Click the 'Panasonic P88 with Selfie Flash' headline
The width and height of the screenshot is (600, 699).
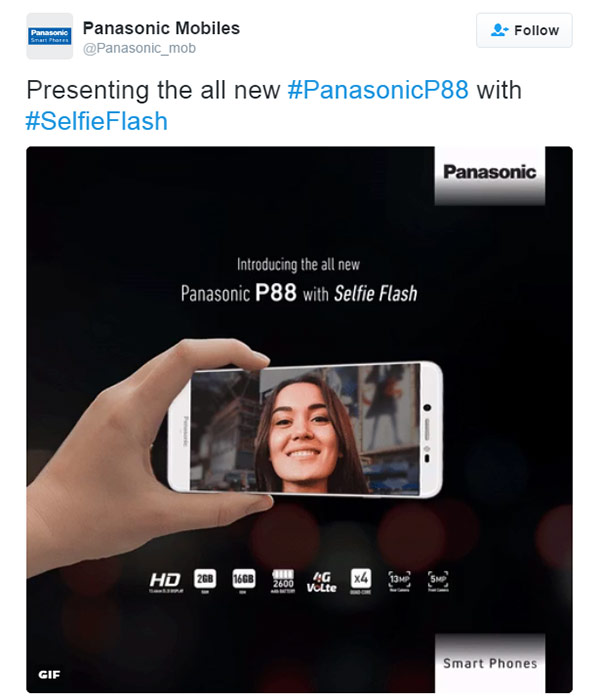(299, 293)
